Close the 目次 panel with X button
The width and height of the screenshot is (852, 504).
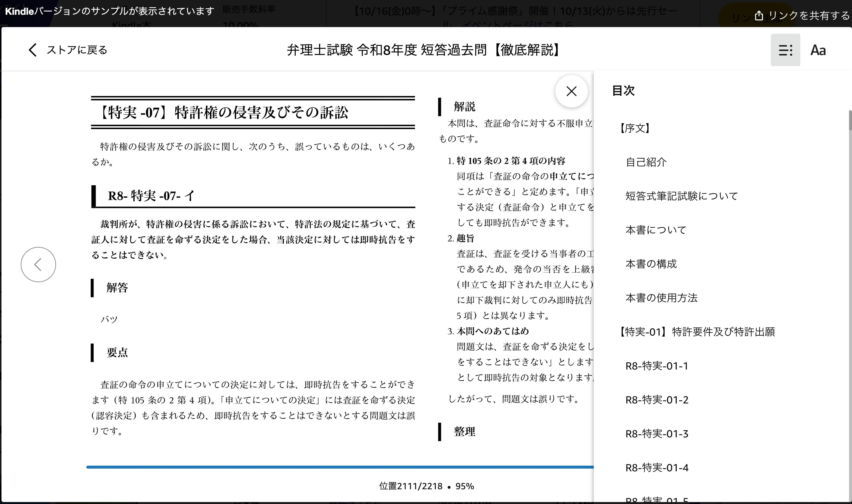[x=571, y=91]
